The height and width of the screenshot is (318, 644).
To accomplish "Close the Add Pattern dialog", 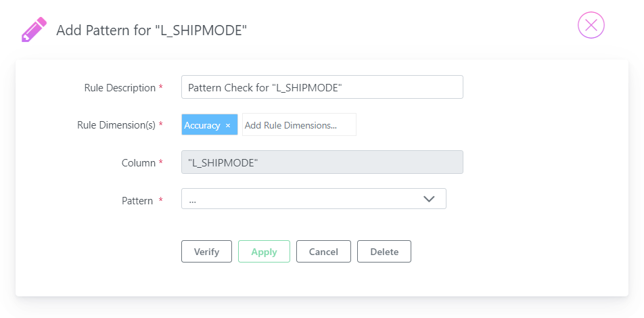I will pyautogui.click(x=591, y=25).
